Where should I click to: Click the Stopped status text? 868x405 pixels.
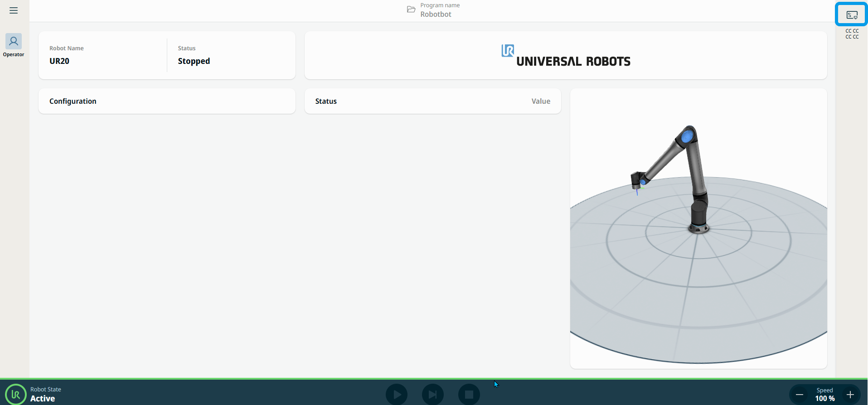tap(194, 61)
